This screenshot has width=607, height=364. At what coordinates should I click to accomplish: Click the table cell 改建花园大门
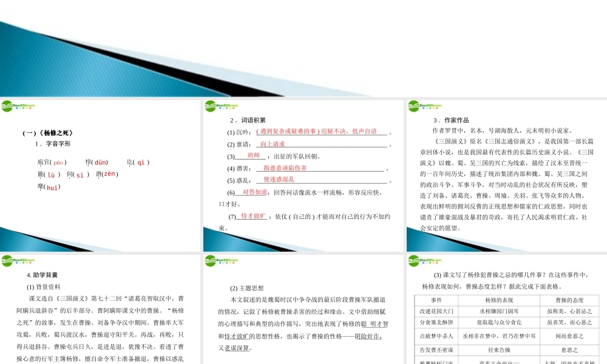coord(436,311)
